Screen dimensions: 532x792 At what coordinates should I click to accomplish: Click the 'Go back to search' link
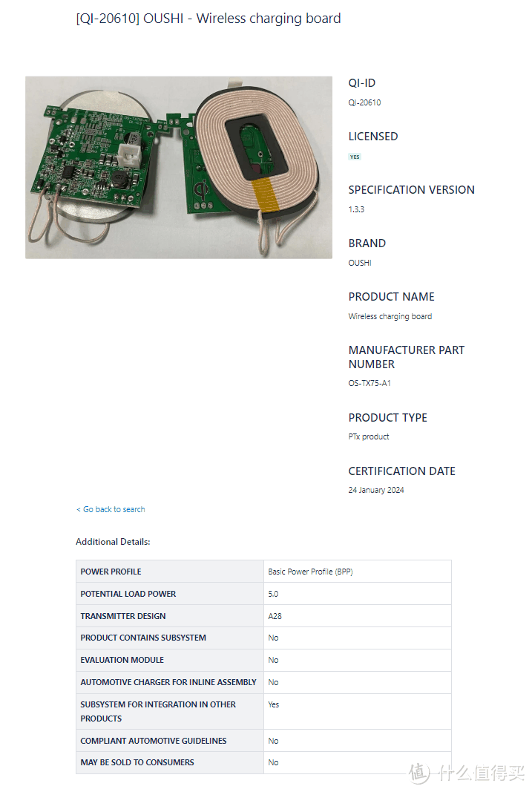coord(111,509)
